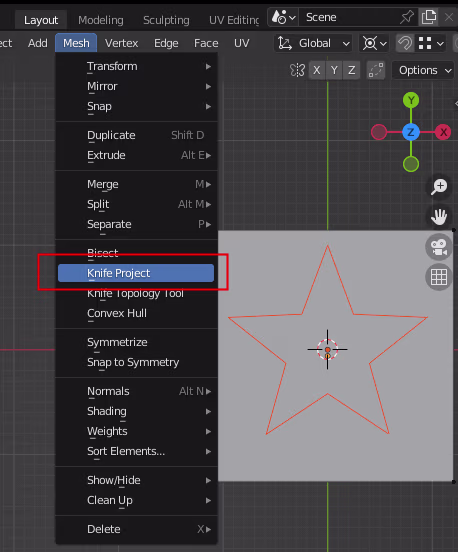Expand the Normals submenu
The width and height of the screenshot is (458, 552).
[x=136, y=391]
